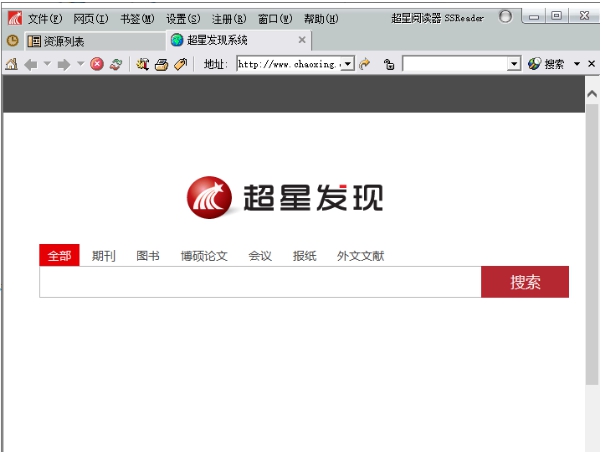The height and width of the screenshot is (452, 603).
Task: Expand the forward history dropdown arrow
Action: (80, 63)
